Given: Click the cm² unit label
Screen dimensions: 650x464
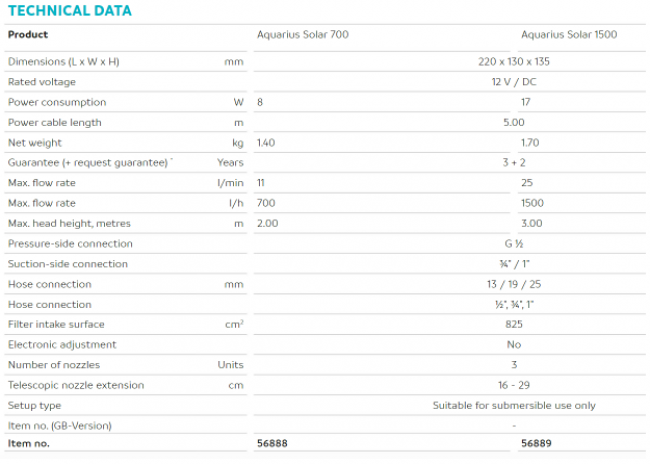Looking at the screenshot, I should 234,324.
